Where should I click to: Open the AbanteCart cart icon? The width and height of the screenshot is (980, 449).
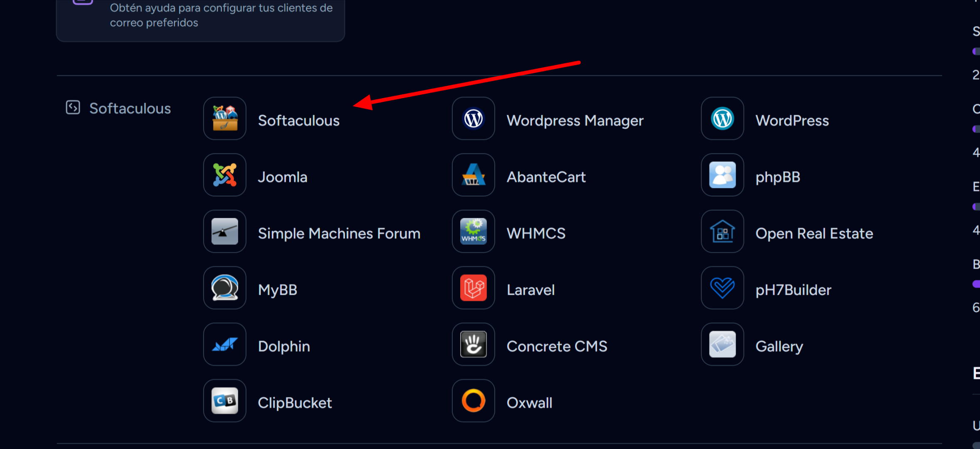(473, 175)
